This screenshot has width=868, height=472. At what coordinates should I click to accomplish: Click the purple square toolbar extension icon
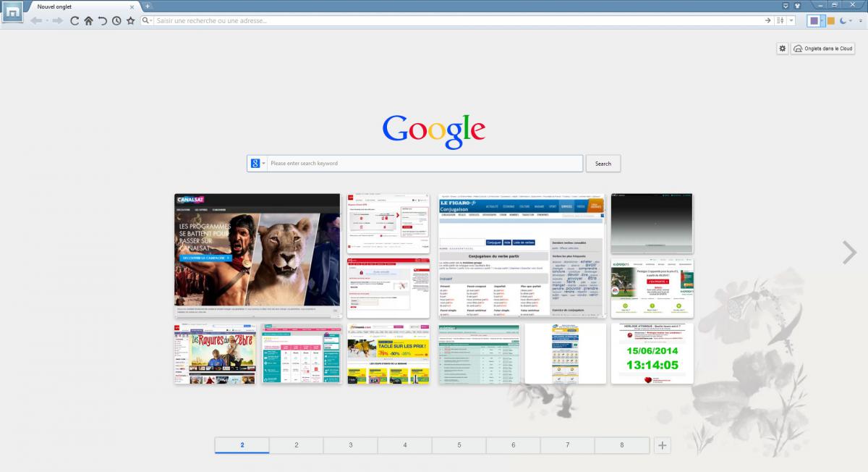coord(814,21)
